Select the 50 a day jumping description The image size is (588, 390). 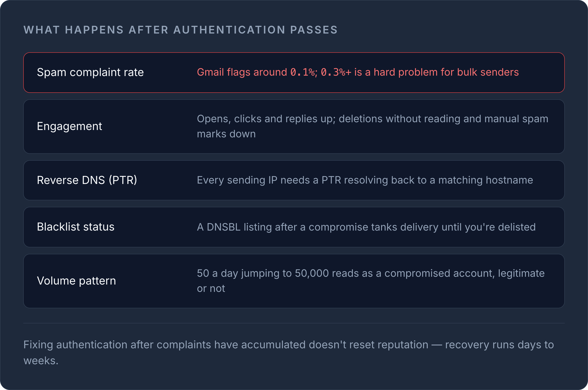pyautogui.click(x=371, y=281)
